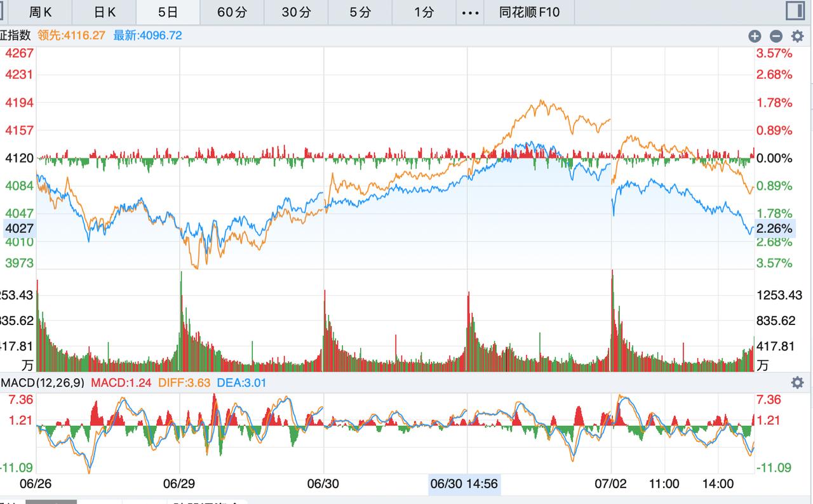
Task: Click the 领先:4116.27 legend value
Action: pos(71,36)
